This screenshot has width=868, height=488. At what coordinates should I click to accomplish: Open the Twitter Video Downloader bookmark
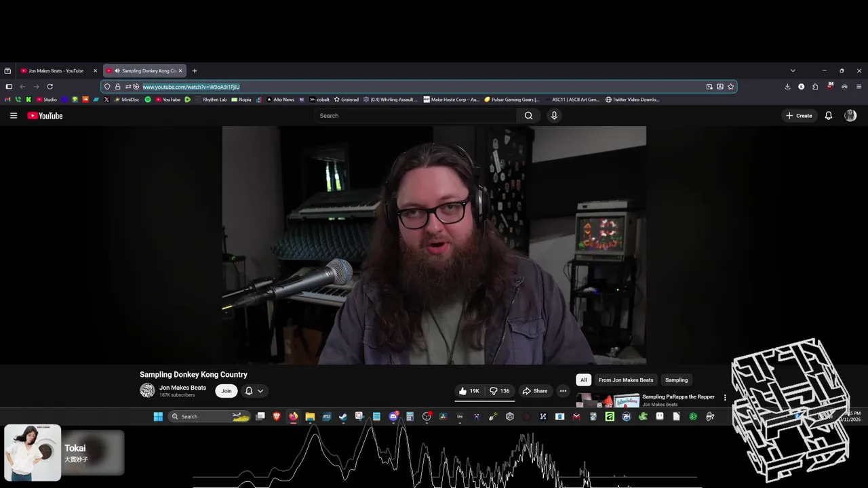point(632,100)
